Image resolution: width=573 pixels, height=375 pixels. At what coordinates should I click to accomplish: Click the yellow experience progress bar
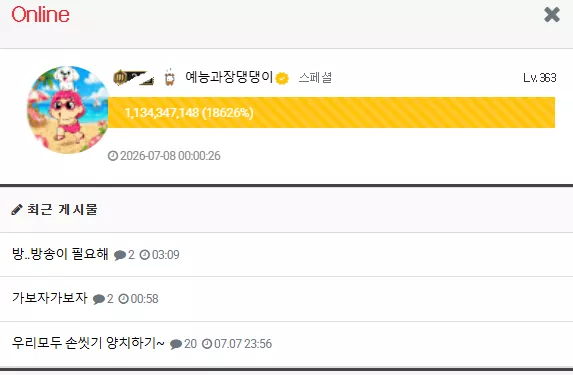(x=331, y=113)
